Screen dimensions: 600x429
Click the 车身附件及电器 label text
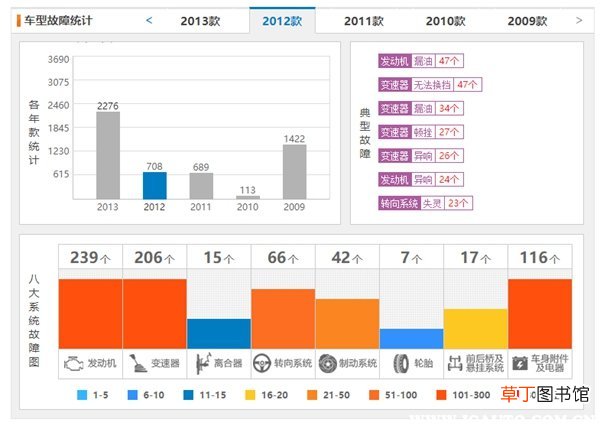point(549,363)
